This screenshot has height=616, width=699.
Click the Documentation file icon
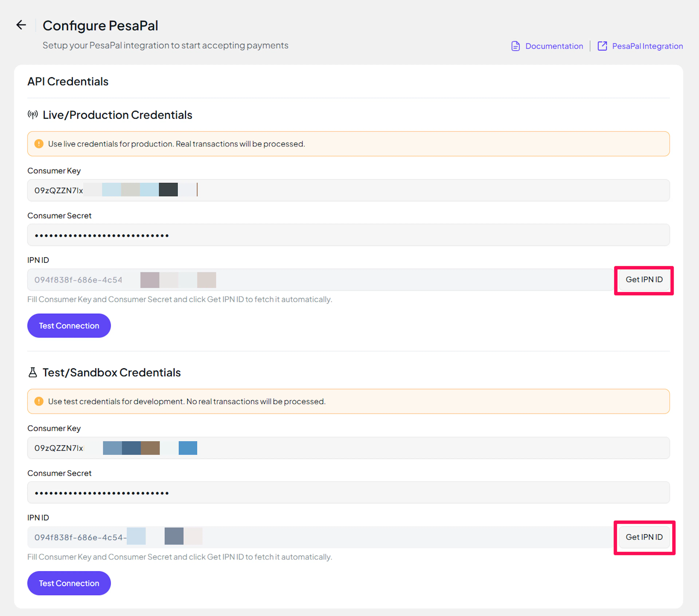[x=515, y=46]
